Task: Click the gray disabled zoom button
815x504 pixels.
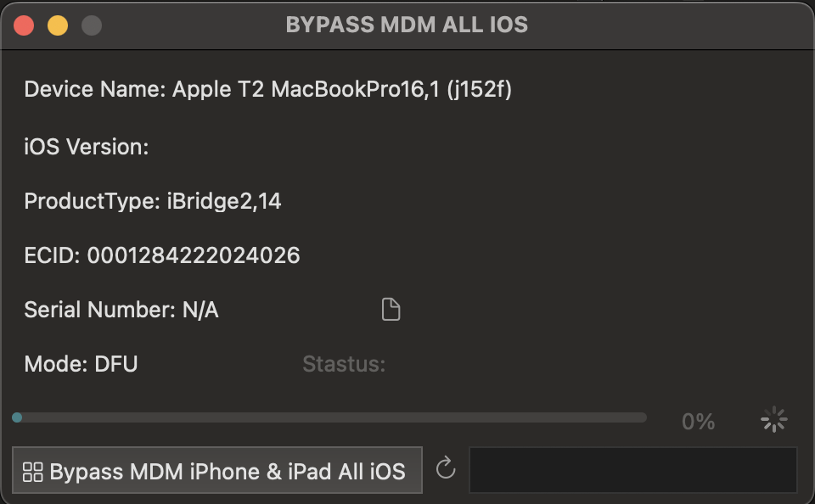Action: pyautogui.click(x=92, y=25)
